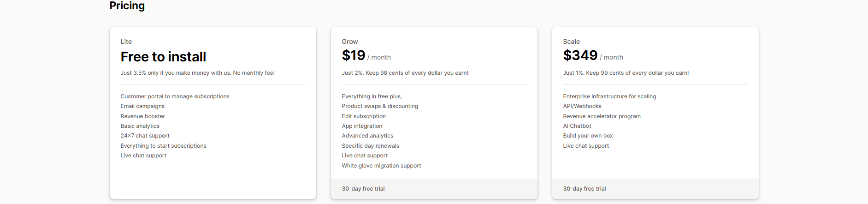Click the Grow plan's 30-day free trial footer
The image size is (868, 204).
tap(363, 189)
